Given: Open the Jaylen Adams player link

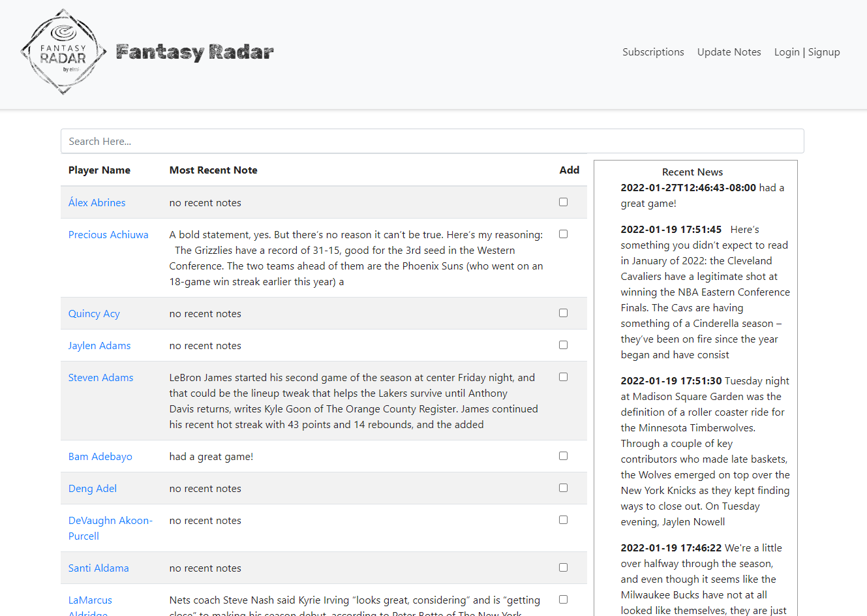Looking at the screenshot, I should coord(99,345).
